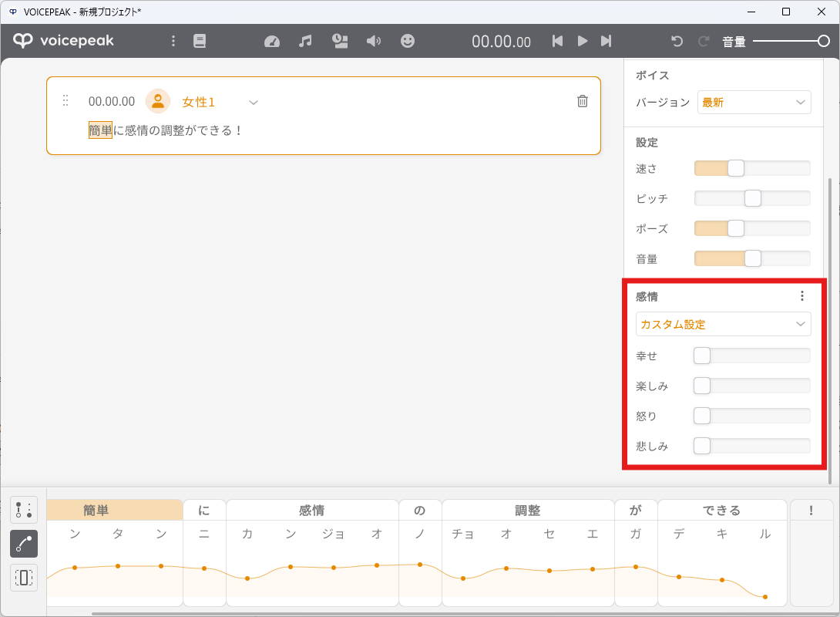Open the voice dropdown next to 女性1
The width and height of the screenshot is (840, 617).
tap(254, 101)
